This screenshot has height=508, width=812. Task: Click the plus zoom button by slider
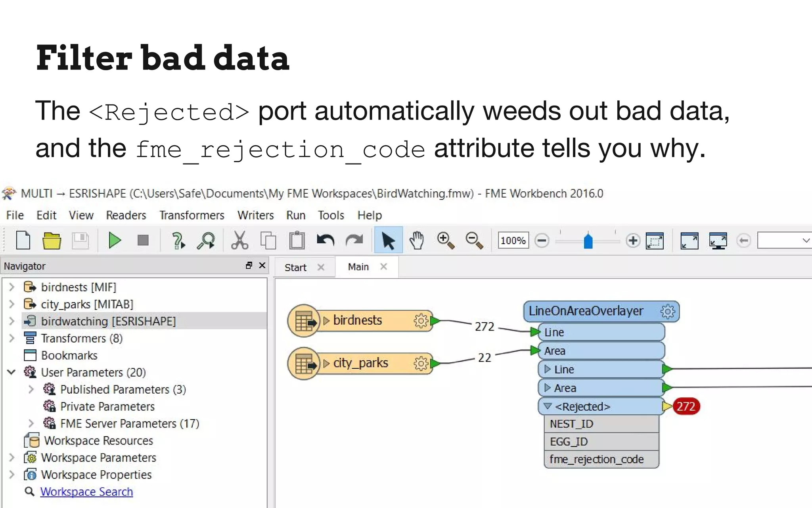click(x=633, y=241)
